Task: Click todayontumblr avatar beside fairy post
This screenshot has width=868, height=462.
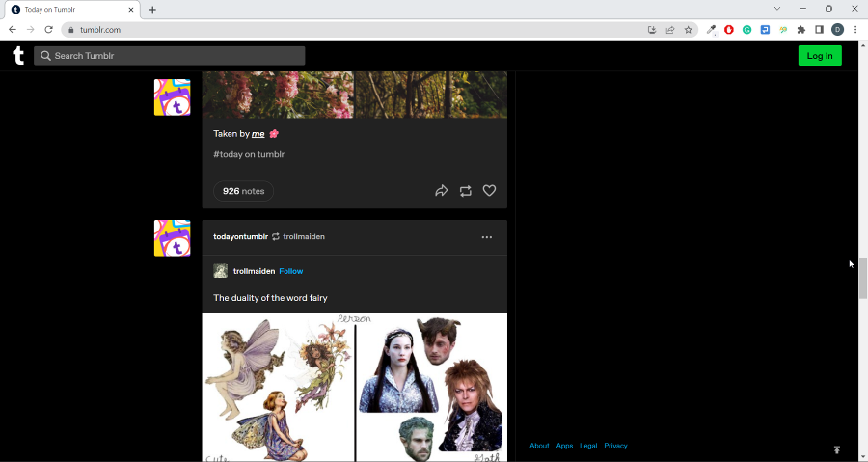Action: (173, 238)
